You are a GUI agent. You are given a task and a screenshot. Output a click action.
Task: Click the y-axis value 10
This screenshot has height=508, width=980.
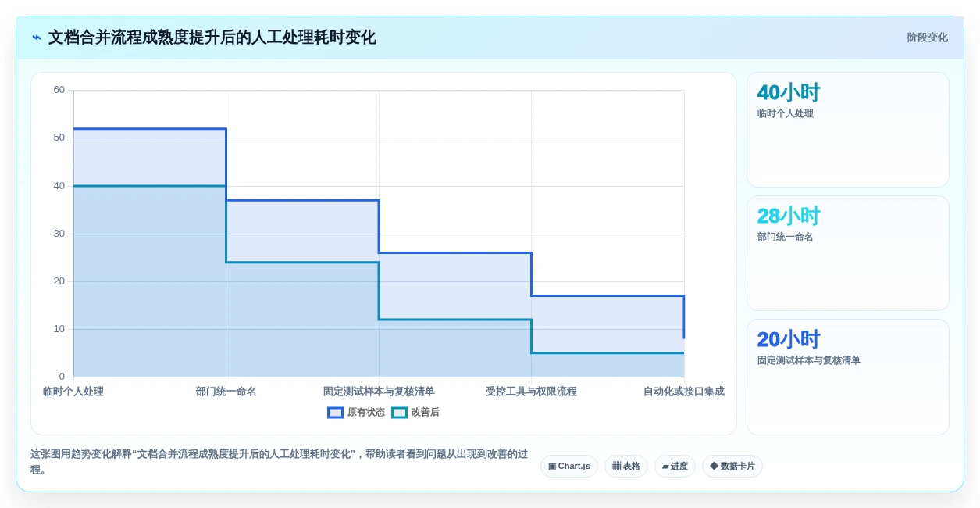59,329
